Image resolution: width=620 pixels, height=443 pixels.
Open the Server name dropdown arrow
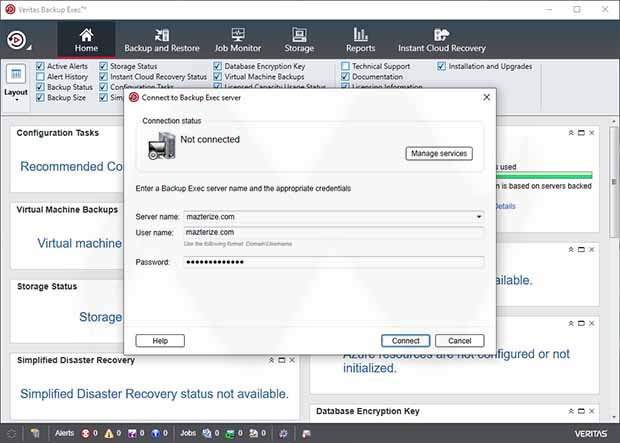click(479, 217)
